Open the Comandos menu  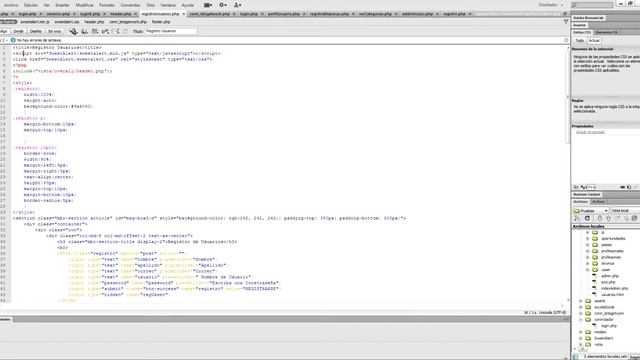pos(130,5)
